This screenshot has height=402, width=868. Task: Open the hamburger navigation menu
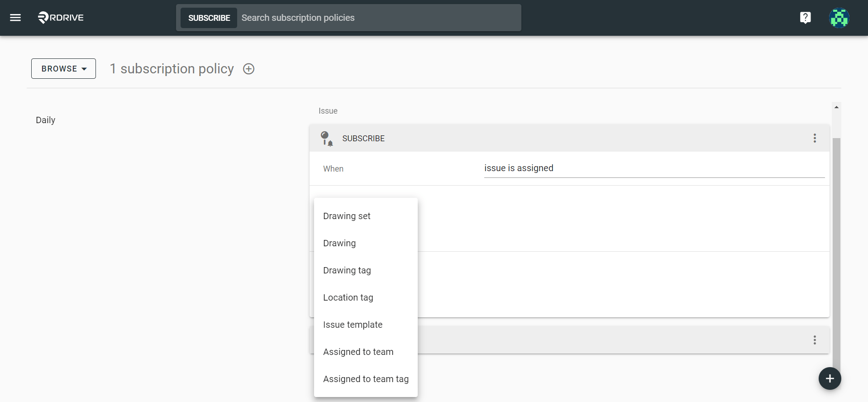pyautogui.click(x=15, y=18)
